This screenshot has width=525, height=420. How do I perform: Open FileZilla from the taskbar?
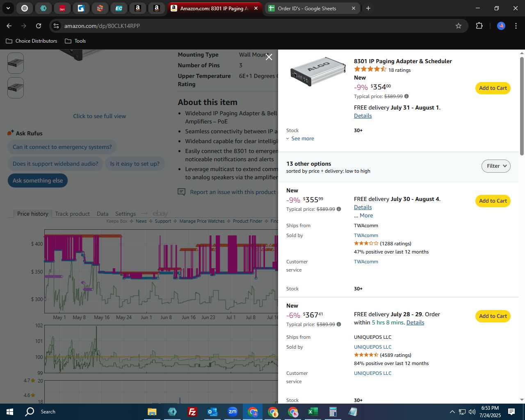192,412
